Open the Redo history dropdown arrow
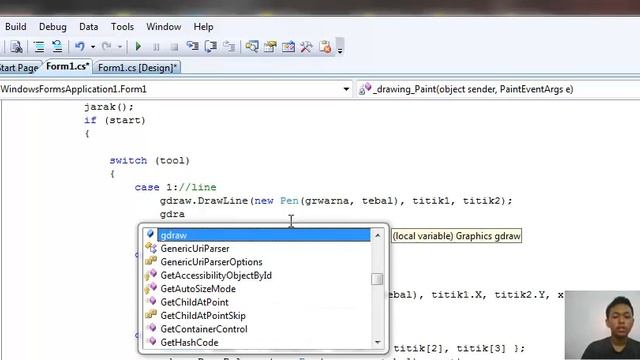This screenshot has height=360, width=640. [120, 47]
